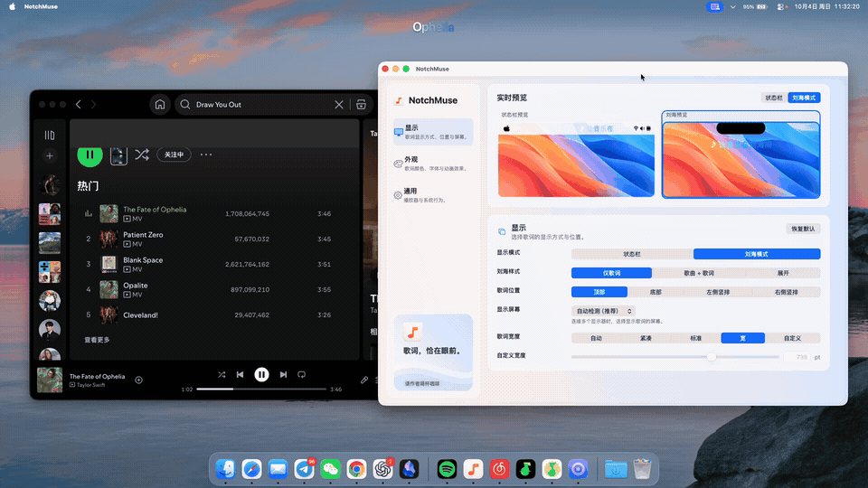Set 刘海样式 to 展开
Screen dimensions: 868x488
click(783, 273)
